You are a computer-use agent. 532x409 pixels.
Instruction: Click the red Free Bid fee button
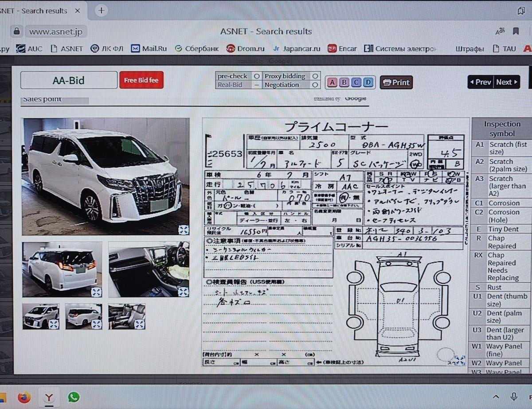[x=141, y=80]
